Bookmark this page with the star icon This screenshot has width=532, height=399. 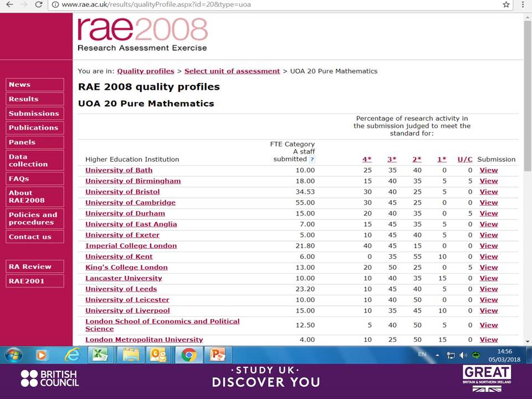(506, 4)
